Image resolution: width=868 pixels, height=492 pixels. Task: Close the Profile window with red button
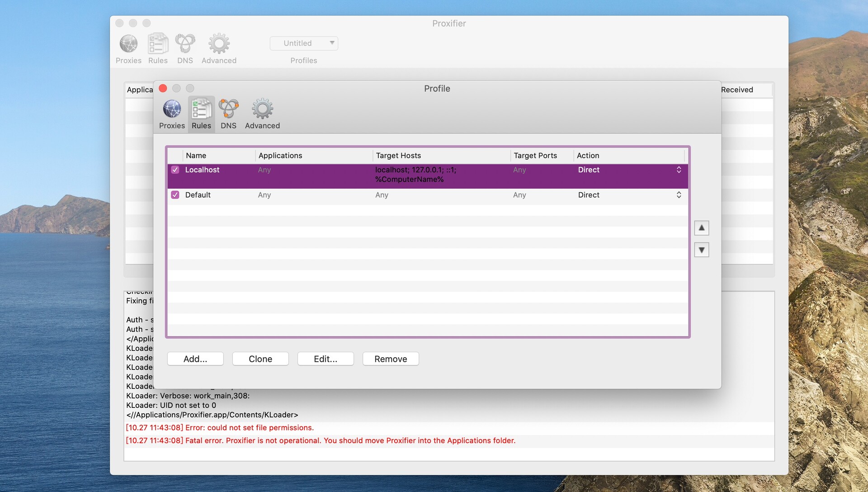pos(163,89)
